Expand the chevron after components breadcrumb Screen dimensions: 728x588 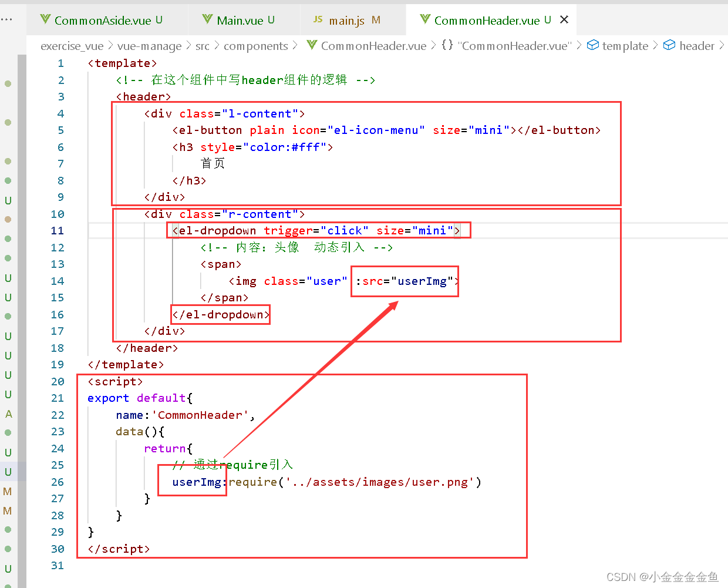click(x=295, y=46)
